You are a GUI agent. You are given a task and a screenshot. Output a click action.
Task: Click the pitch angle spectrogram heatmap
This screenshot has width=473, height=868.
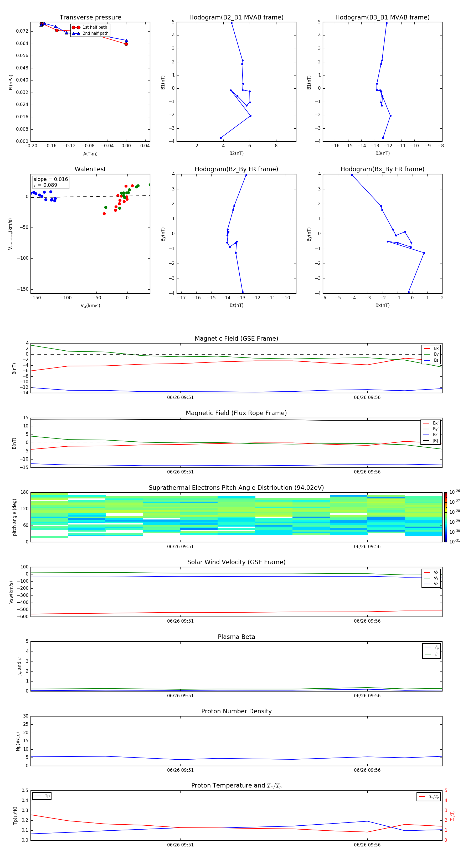(x=236, y=517)
